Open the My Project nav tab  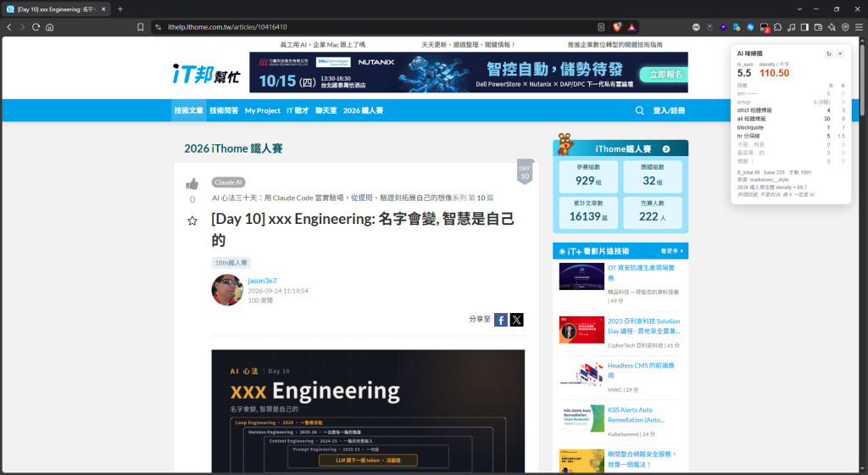point(263,111)
